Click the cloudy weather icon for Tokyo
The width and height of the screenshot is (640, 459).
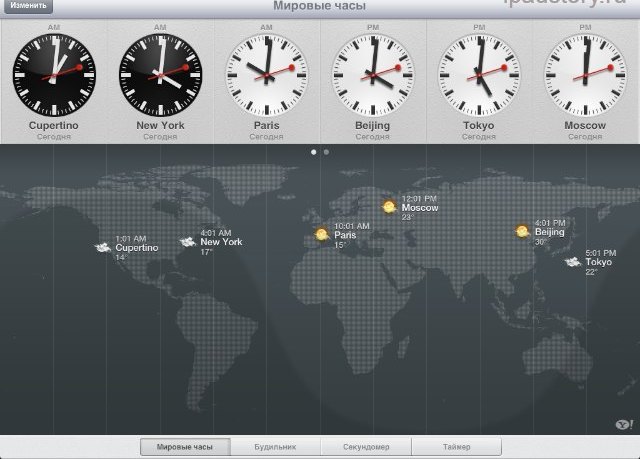pyautogui.click(x=573, y=262)
